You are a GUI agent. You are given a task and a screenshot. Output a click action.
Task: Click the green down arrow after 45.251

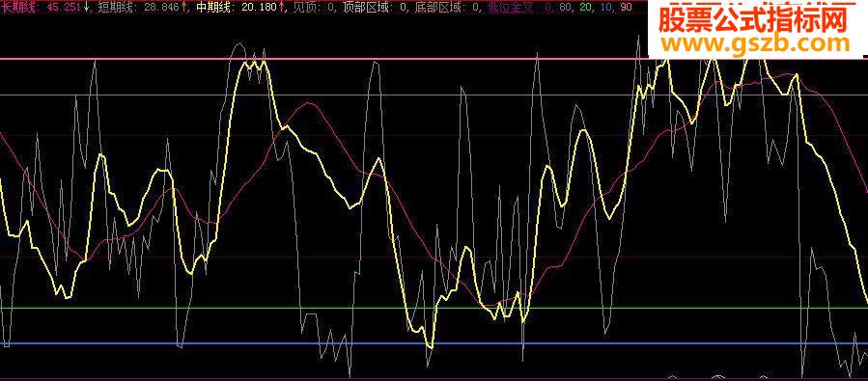[x=86, y=7]
